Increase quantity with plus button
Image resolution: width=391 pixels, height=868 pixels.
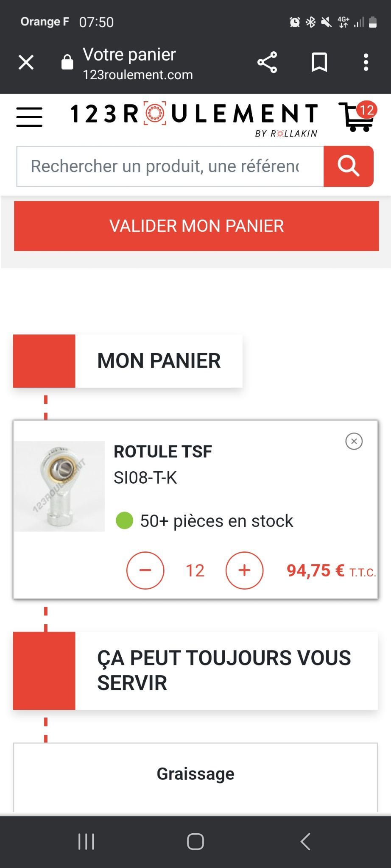pos(244,570)
